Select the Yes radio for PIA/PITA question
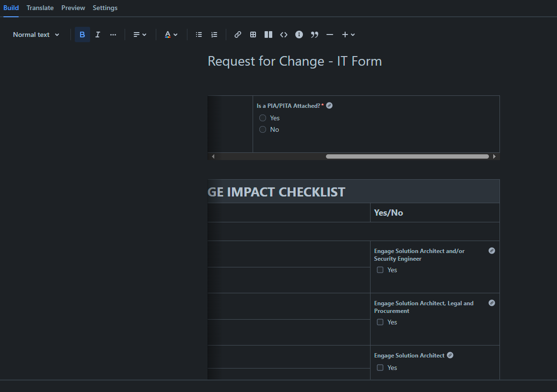 pos(263,117)
